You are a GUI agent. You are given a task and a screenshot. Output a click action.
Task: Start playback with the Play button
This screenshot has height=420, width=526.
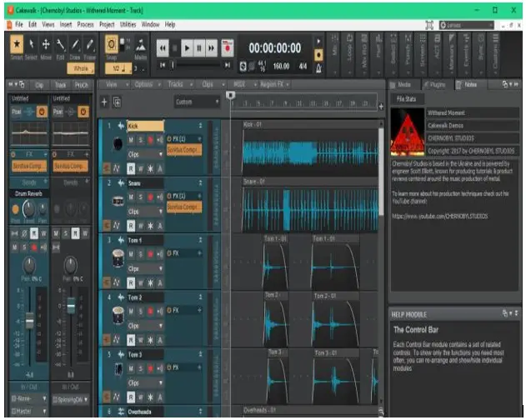pyautogui.click(x=188, y=48)
